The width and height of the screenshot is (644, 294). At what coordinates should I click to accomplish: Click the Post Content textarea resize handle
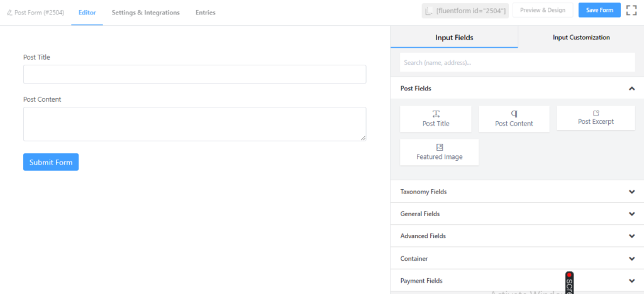coord(363,138)
